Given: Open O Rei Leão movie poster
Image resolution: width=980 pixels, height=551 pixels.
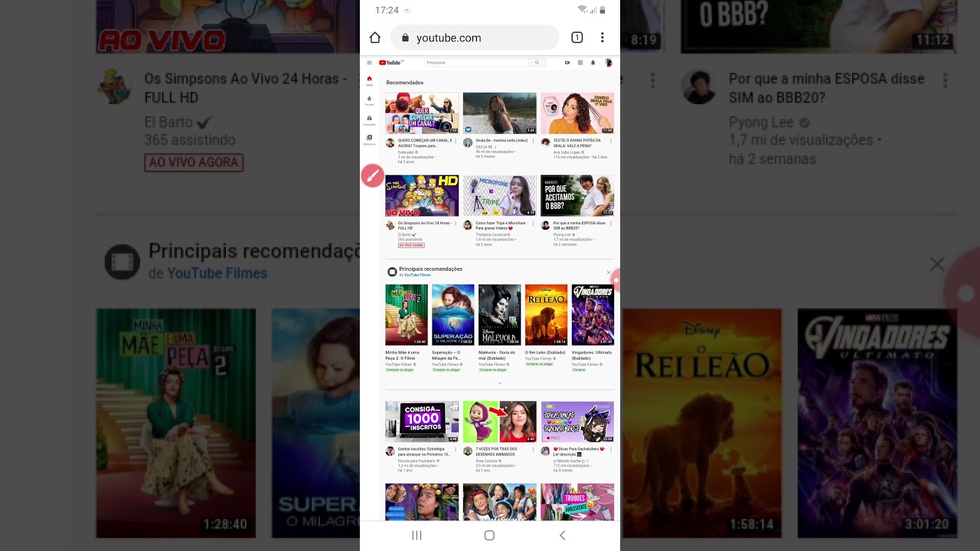Looking at the screenshot, I should click(x=546, y=315).
